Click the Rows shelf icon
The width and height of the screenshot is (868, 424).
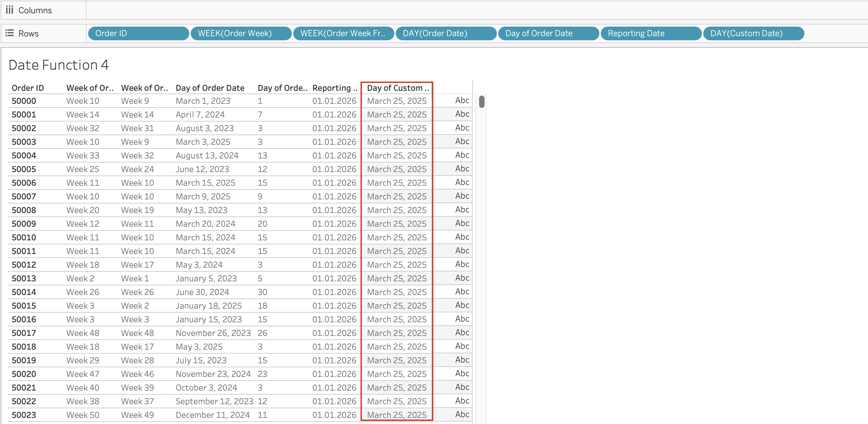tap(10, 33)
